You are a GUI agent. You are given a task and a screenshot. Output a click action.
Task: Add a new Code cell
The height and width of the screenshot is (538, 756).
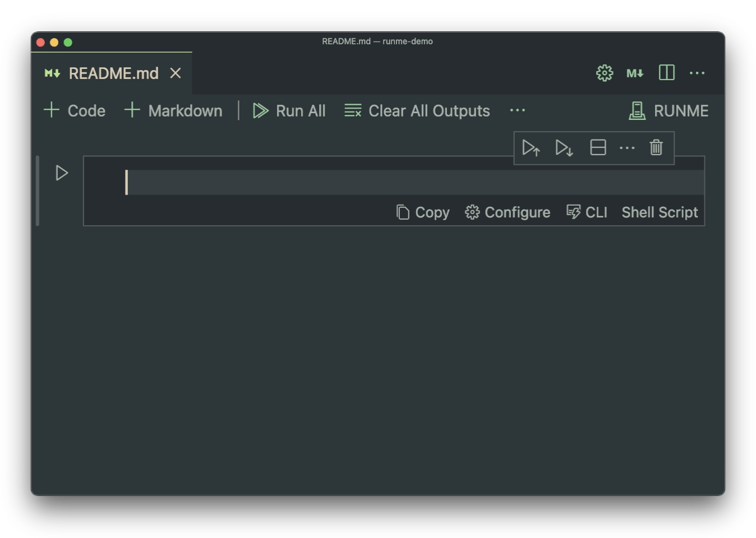(75, 110)
